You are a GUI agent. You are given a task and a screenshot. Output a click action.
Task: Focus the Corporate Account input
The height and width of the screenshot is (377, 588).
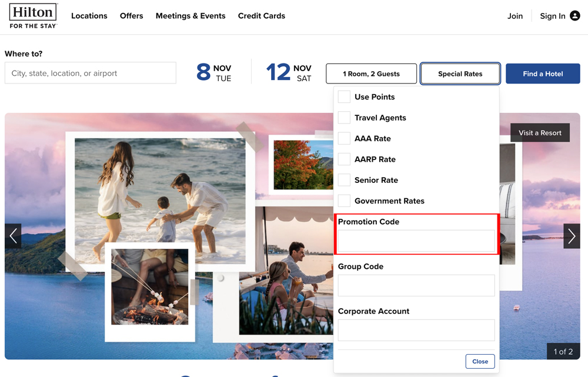click(416, 330)
